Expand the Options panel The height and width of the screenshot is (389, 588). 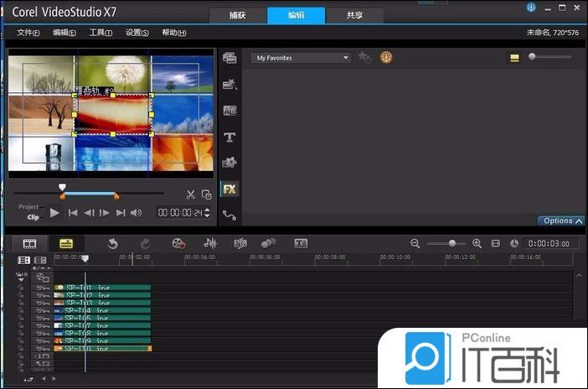click(562, 221)
